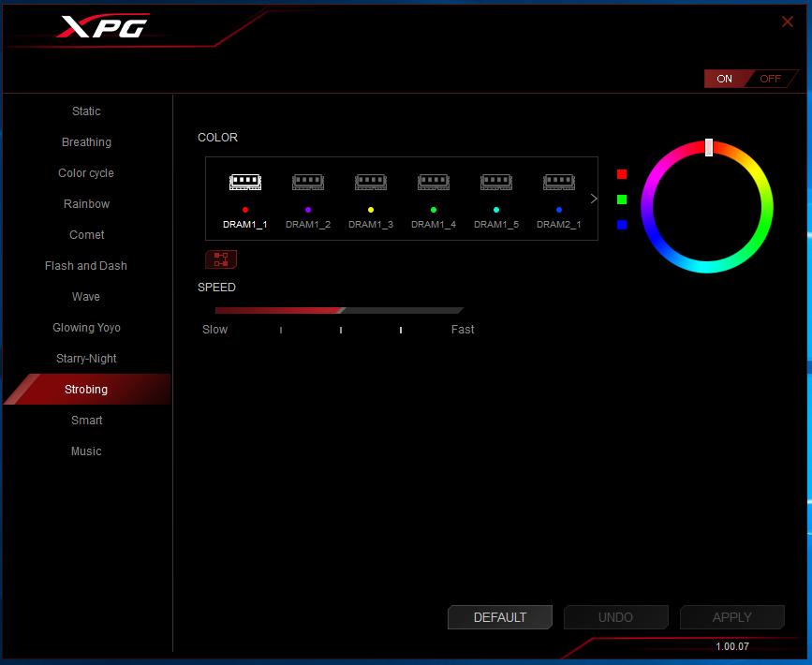The image size is (812, 665).
Task: Click the Slow end of speed slider
Action: pos(214,330)
